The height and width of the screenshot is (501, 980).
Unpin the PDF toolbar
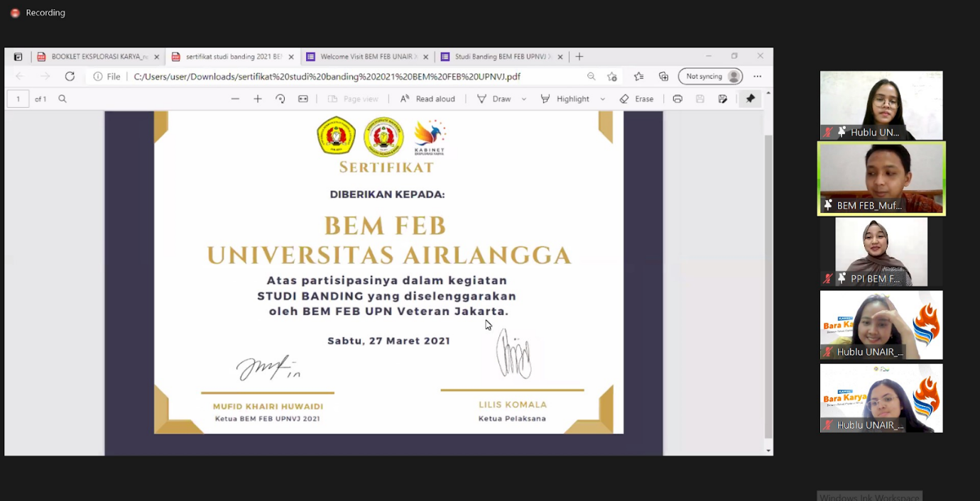tap(751, 99)
